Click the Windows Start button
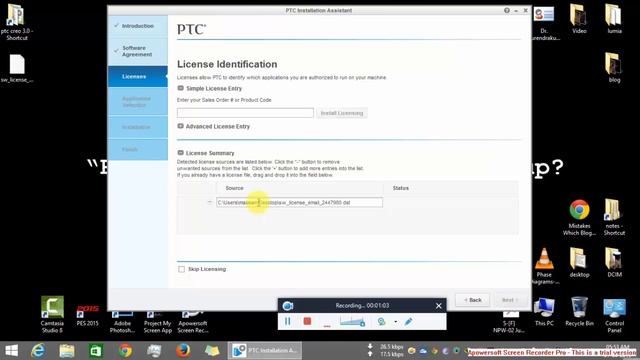The width and height of the screenshot is (640, 360). pos(12,351)
